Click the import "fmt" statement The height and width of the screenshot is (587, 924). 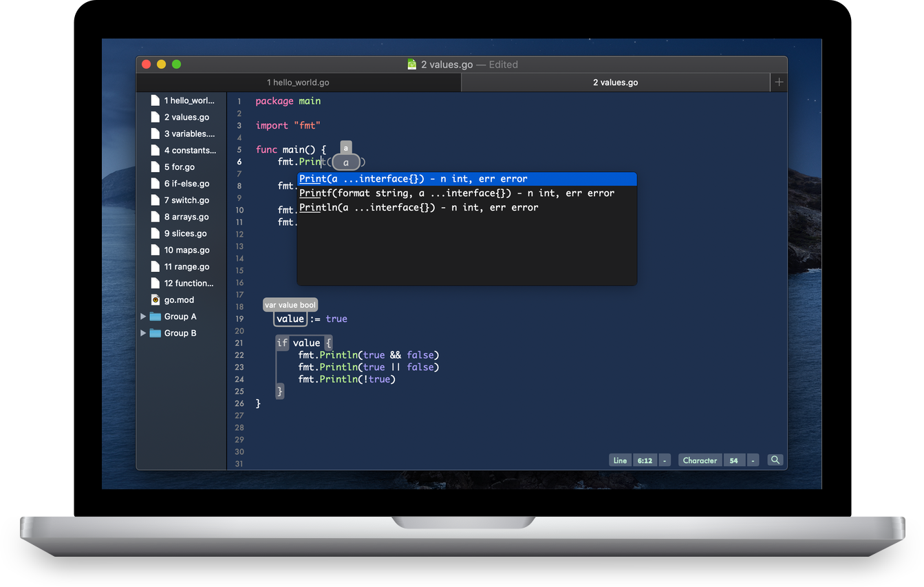(x=288, y=125)
